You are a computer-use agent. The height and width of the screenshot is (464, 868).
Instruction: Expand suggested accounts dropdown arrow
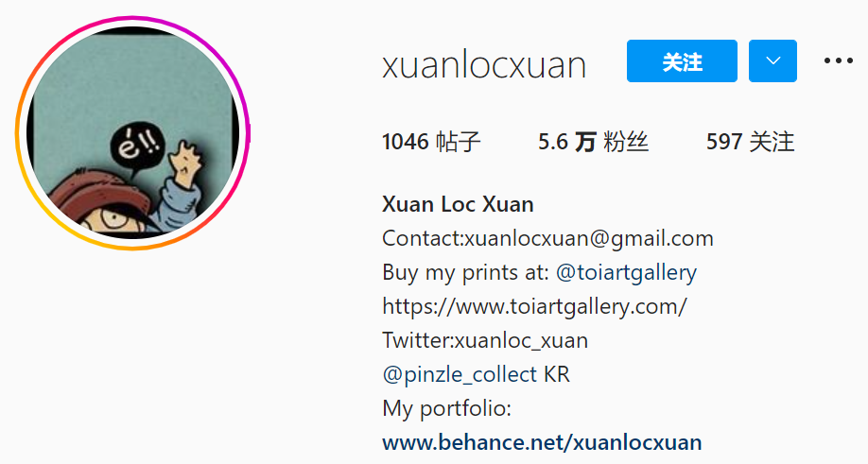(x=773, y=60)
